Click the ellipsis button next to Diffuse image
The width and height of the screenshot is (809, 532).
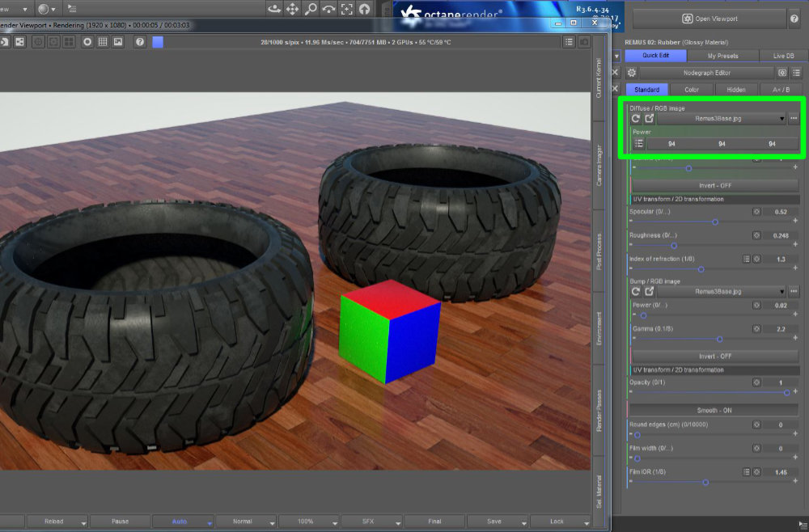(x=794, y=119)
